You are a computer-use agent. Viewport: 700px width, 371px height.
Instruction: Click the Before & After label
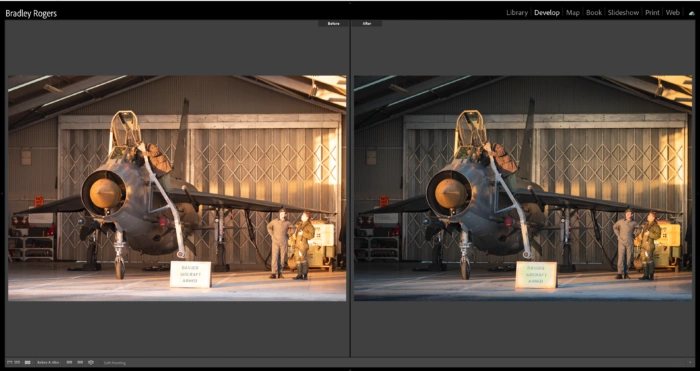[48, 363]
